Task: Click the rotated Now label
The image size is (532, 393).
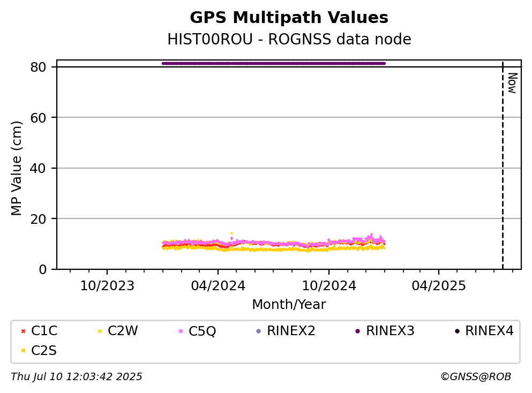Action: [x=512, y=83]
